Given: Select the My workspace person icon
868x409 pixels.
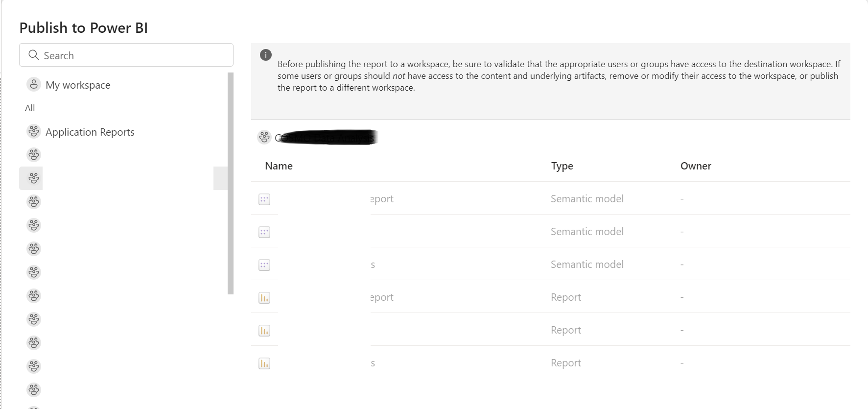Looking at the screenshot, I should [x=33, y=84].
